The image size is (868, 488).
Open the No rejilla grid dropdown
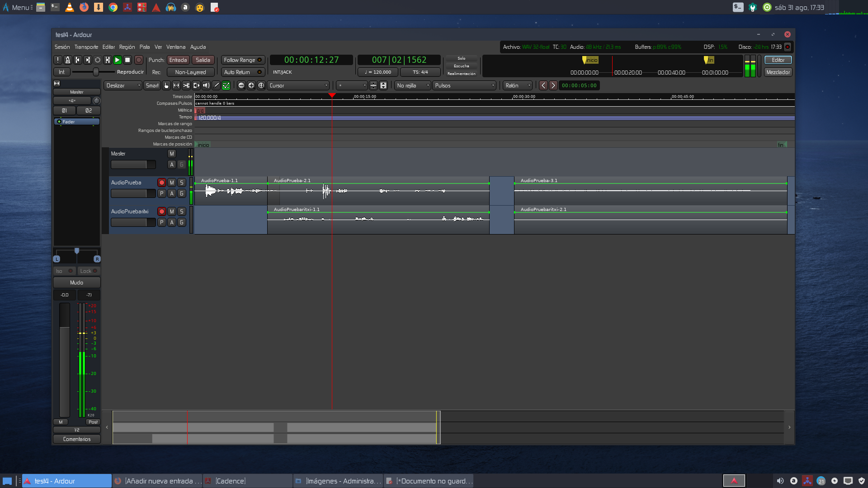[413, 85]
